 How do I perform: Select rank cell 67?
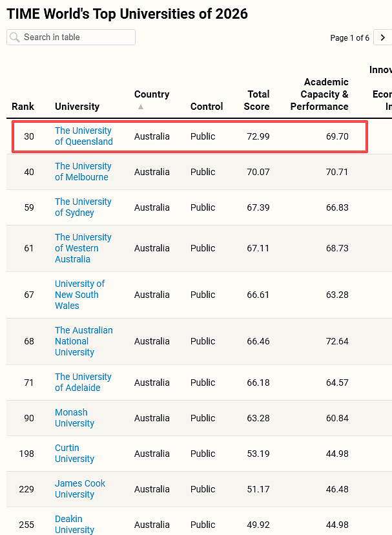click(x=29, y=295)
